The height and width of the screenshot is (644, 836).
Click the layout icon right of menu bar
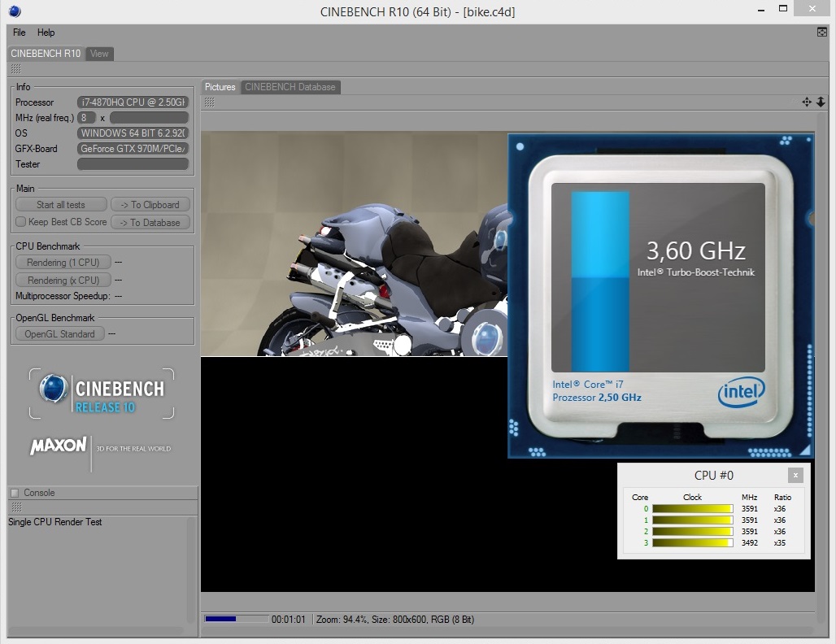click(821, 33)
